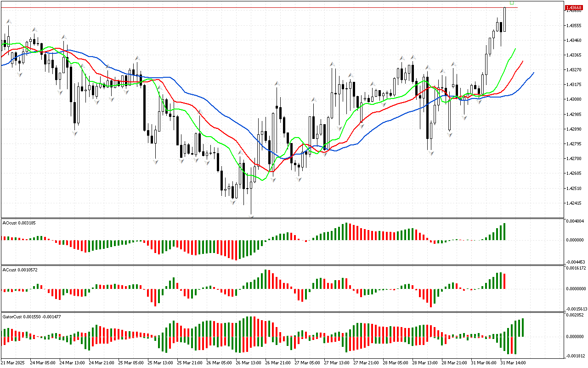This screenshot has width=588, height=368.
Task: Click the 31 Mar 14:00 time label
Action: [513, 362]
